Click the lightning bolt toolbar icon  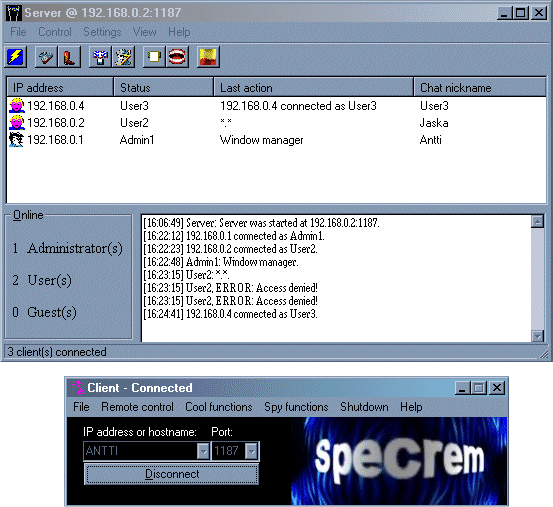tap(16, 57)
